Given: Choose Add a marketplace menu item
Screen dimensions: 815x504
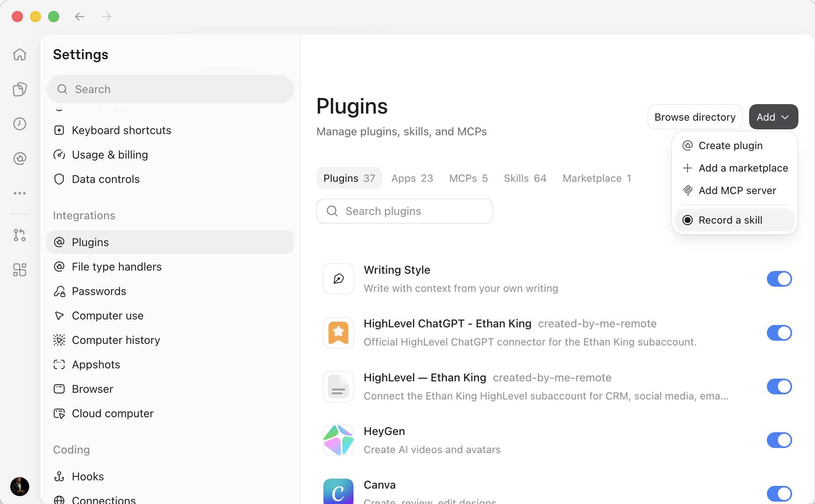Looking at the screenshot, I should tap(735, 168).
